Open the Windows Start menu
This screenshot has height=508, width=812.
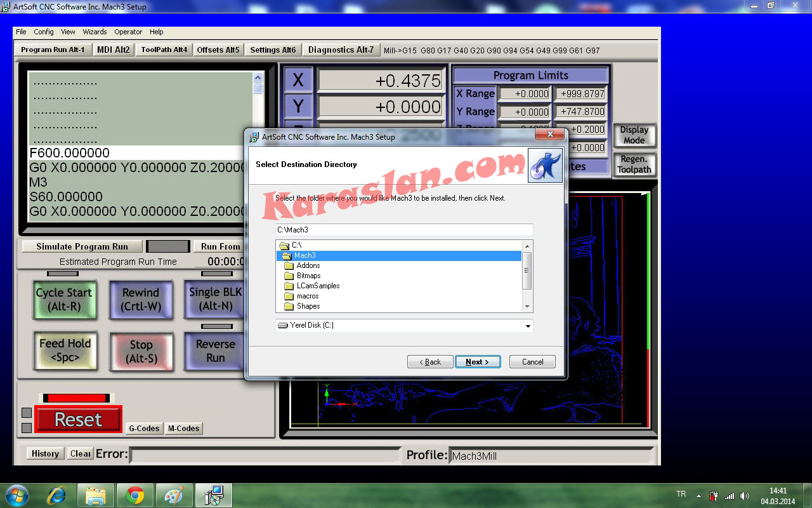16,495
